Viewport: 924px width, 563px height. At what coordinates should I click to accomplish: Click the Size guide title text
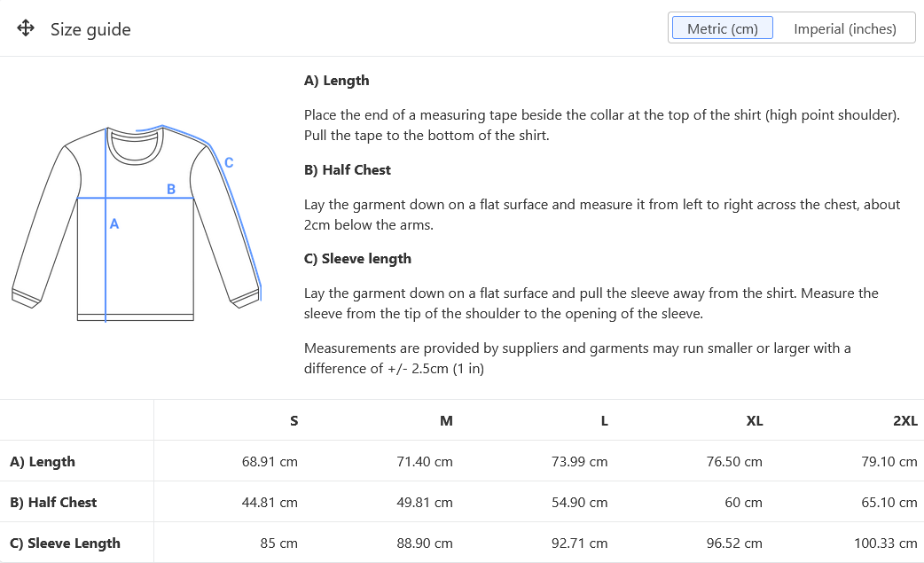[90, 29]
